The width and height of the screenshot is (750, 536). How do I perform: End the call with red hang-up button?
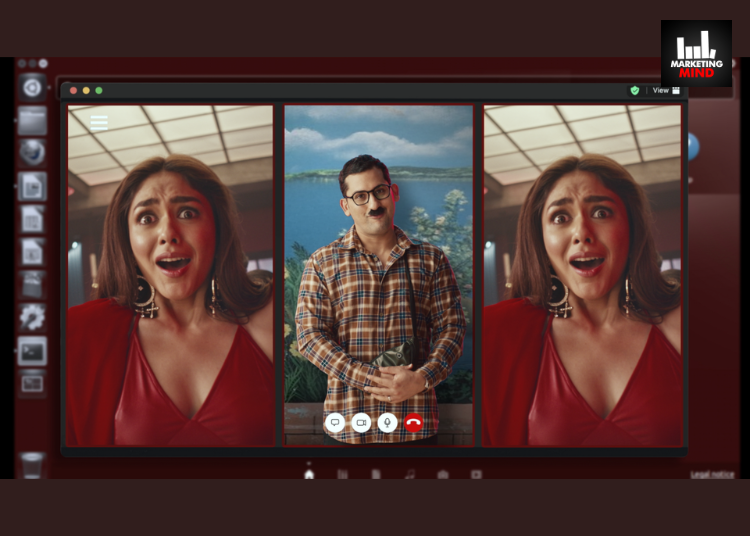point(413,423)
